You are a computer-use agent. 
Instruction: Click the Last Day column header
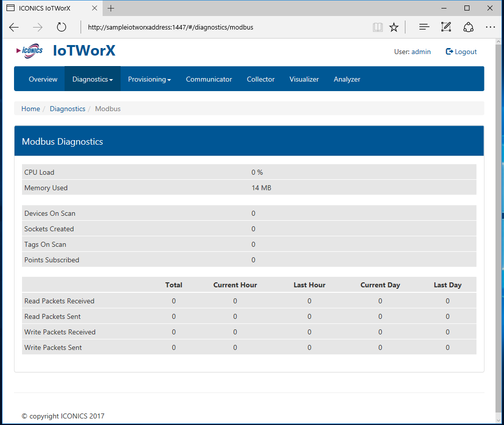[x=447, y=285]
